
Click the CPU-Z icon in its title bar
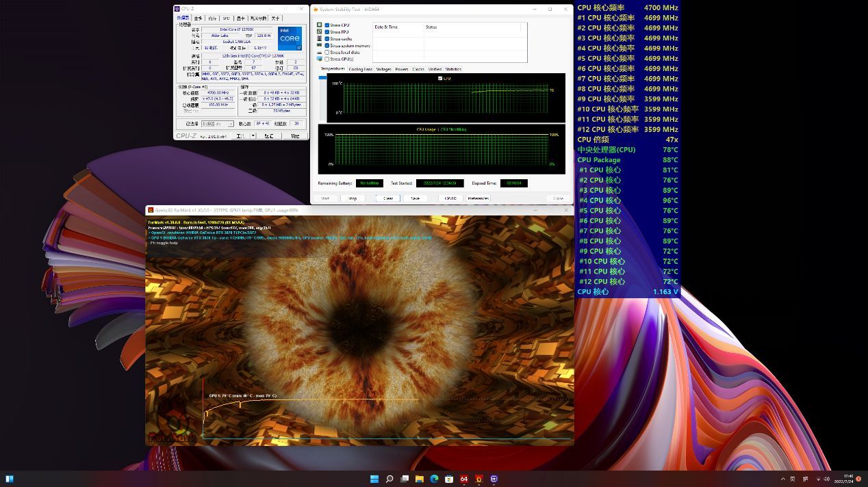(177, 8)
